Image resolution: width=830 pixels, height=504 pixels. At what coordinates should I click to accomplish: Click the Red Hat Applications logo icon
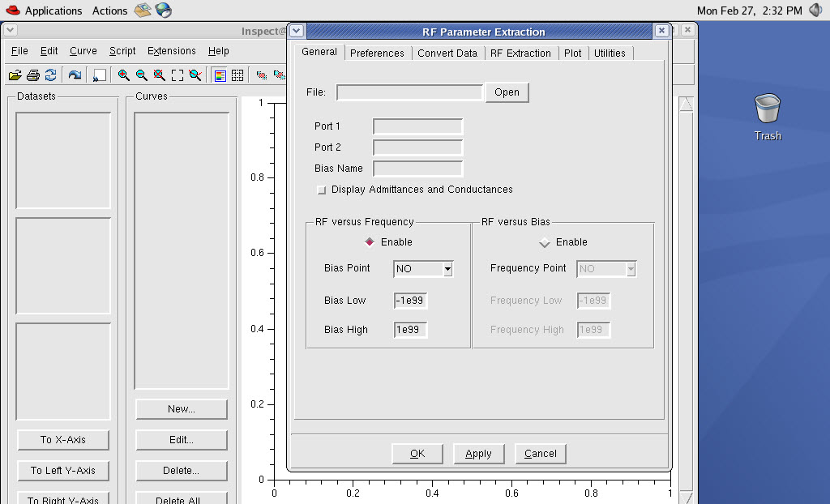click(12, 10)
